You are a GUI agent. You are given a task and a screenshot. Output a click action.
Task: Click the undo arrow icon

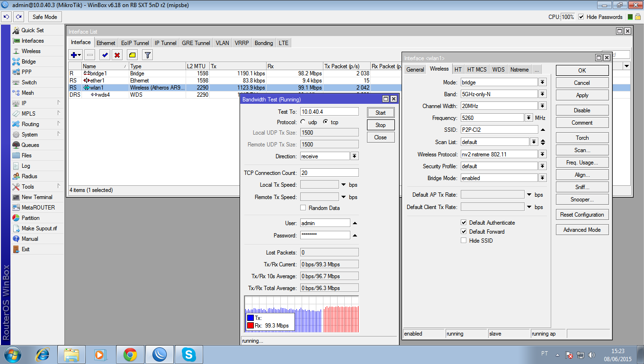[x=6, y=17]
